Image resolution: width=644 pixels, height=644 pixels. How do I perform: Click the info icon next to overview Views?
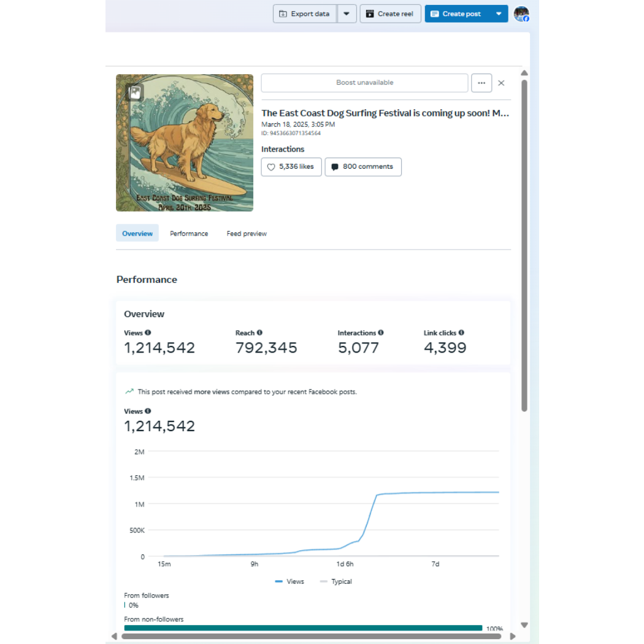148,332
